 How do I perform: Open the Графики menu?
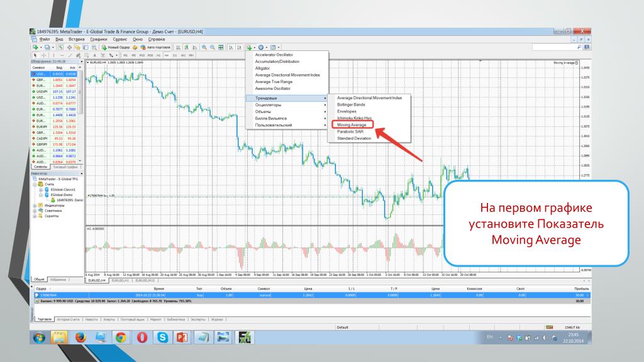[99, 40]
